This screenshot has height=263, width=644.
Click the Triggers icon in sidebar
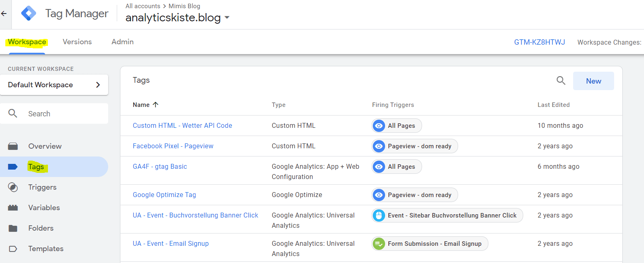[x=13, y=187]
